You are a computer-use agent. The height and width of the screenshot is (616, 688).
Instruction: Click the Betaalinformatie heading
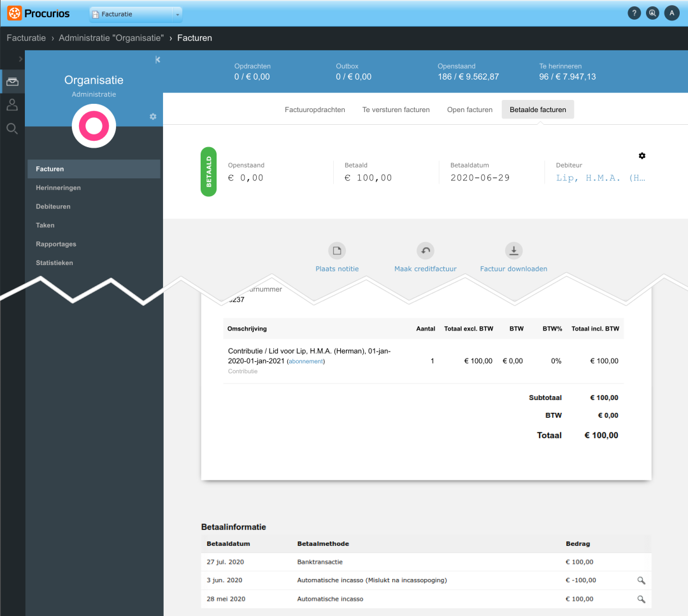tap(233, 527)
